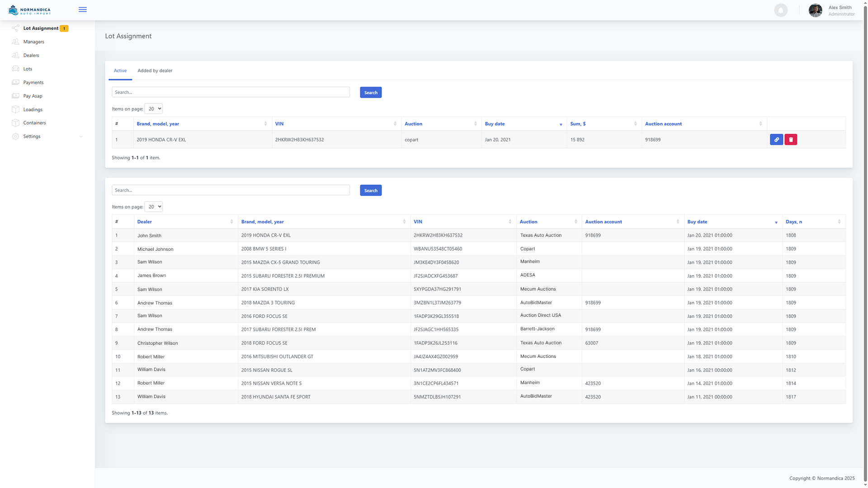
Task: Click the top Search button
Action: click(x=370, y=93)
